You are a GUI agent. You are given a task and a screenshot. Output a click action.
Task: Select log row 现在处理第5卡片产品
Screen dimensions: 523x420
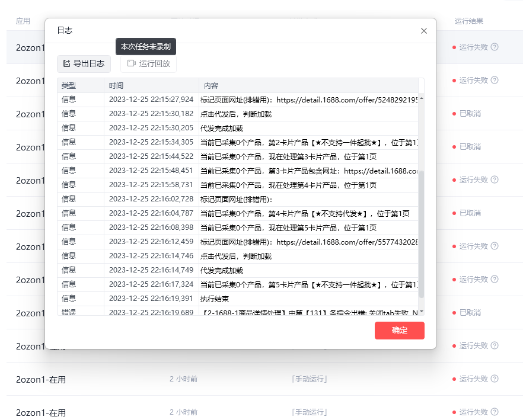tap(238, 227)
